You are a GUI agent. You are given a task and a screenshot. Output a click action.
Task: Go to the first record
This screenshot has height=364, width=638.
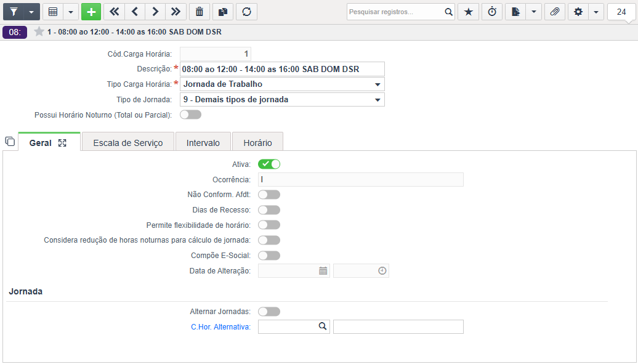click(x=115, y=12)
